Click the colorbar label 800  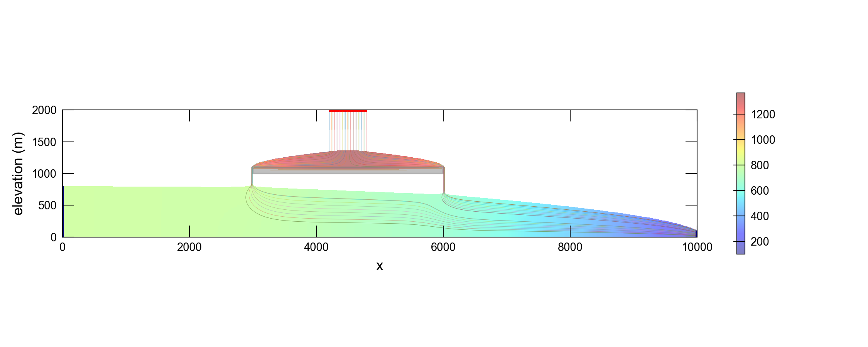click(760, 165)
